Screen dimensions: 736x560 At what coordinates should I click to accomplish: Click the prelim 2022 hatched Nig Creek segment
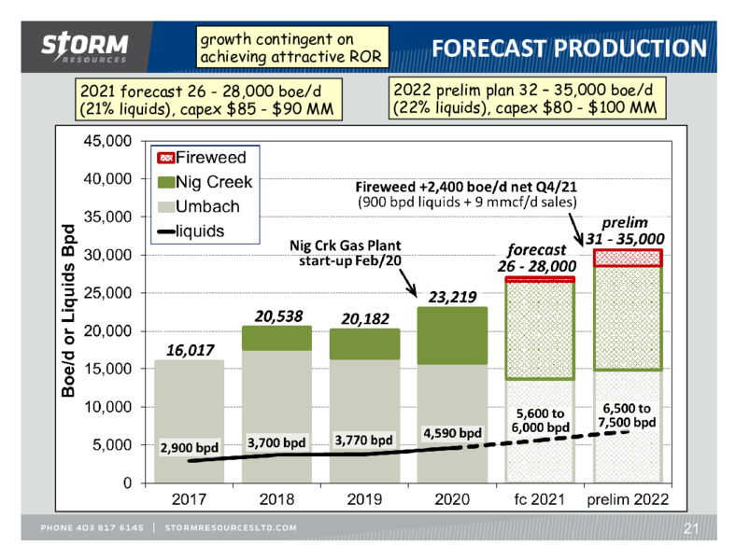point(628,318)
